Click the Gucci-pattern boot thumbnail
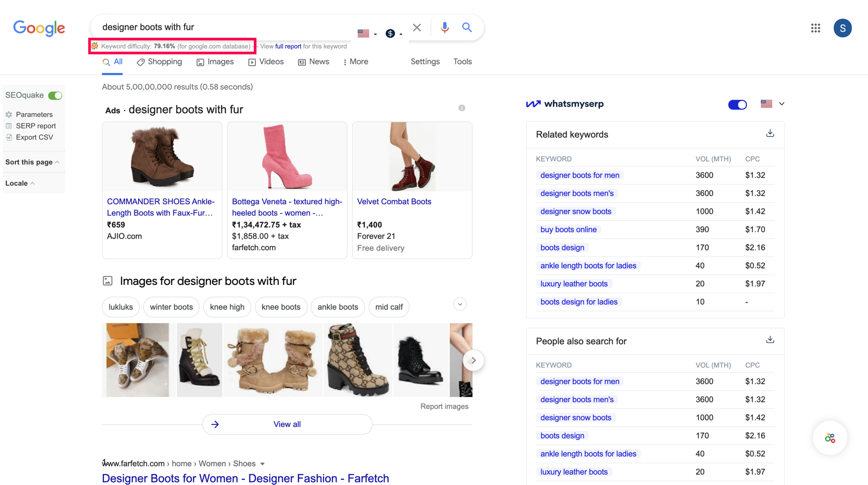868x485 pixels. [x=357, y=360]
